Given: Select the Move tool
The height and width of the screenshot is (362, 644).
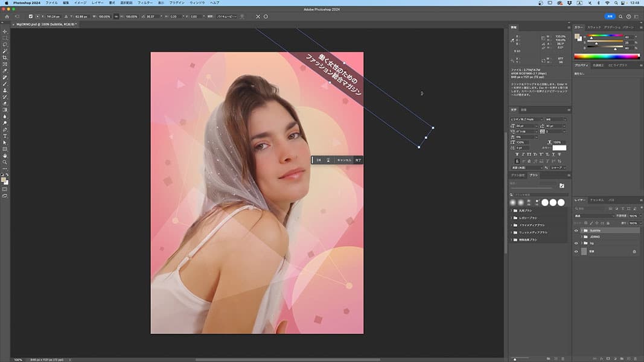Looking at the screenshot, I should [x=5, y=31].
